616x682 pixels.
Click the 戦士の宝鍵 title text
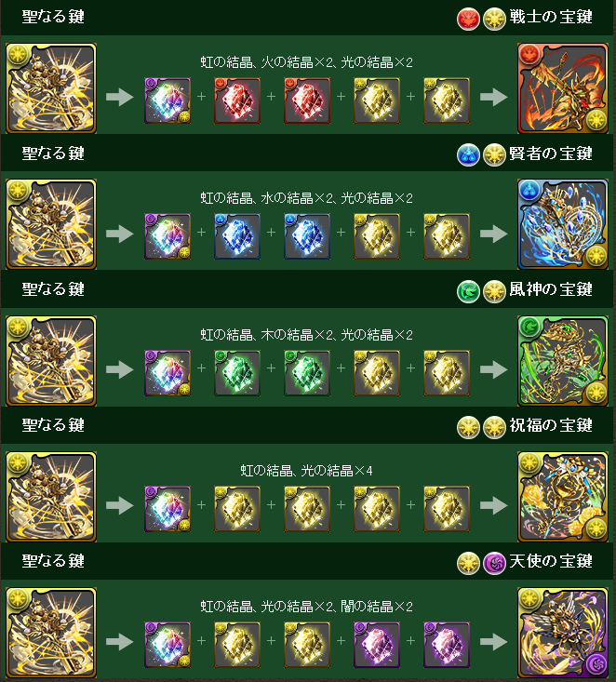[551, 18]
